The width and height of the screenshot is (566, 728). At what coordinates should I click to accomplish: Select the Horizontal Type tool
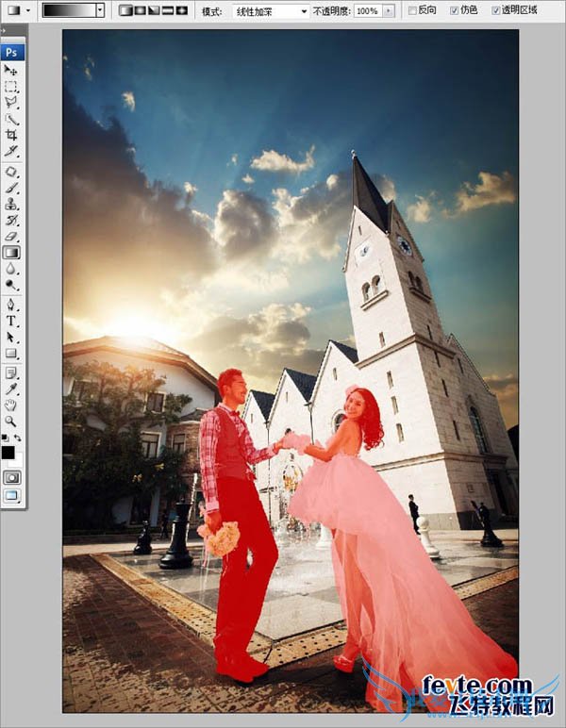(11, 321)
